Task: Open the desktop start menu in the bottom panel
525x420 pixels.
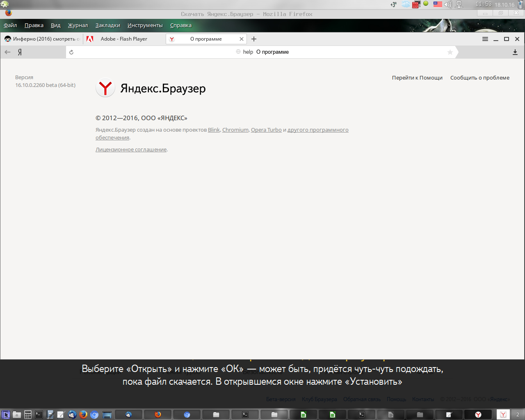Action: [5, 415]
